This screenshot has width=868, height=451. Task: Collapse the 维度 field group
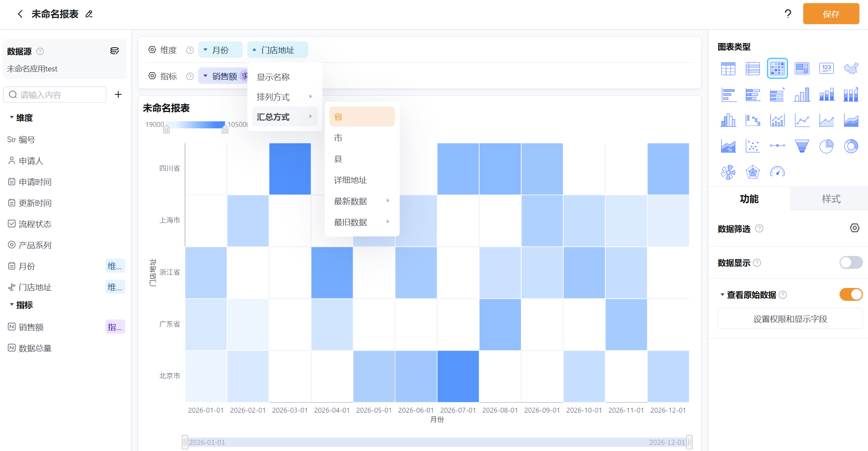tap(12, 117)
